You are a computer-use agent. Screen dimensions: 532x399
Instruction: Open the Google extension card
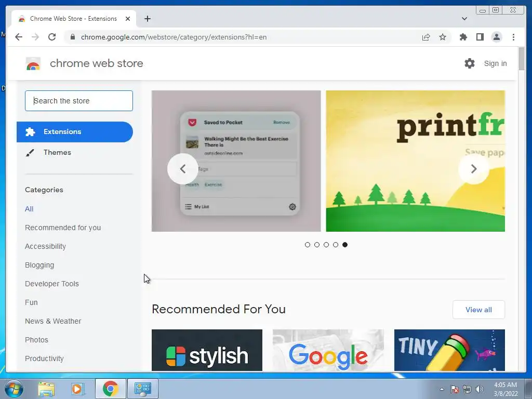[x=328, y=350]
